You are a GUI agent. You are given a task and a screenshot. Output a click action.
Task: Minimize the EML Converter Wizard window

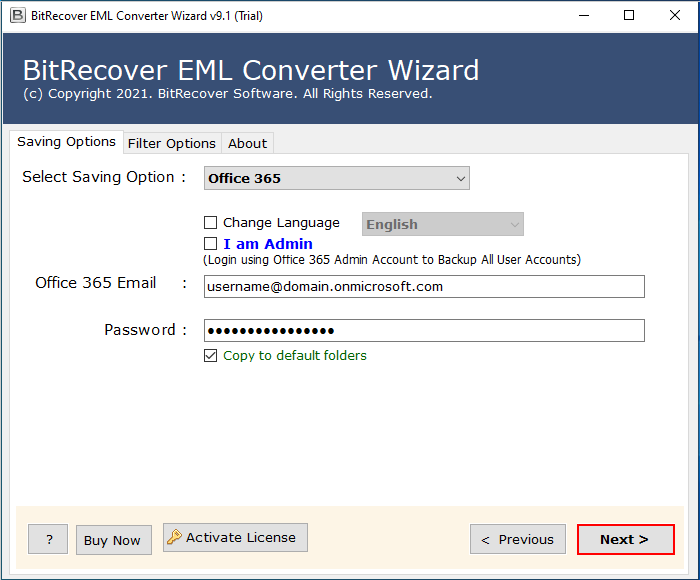tap(582, 16)
